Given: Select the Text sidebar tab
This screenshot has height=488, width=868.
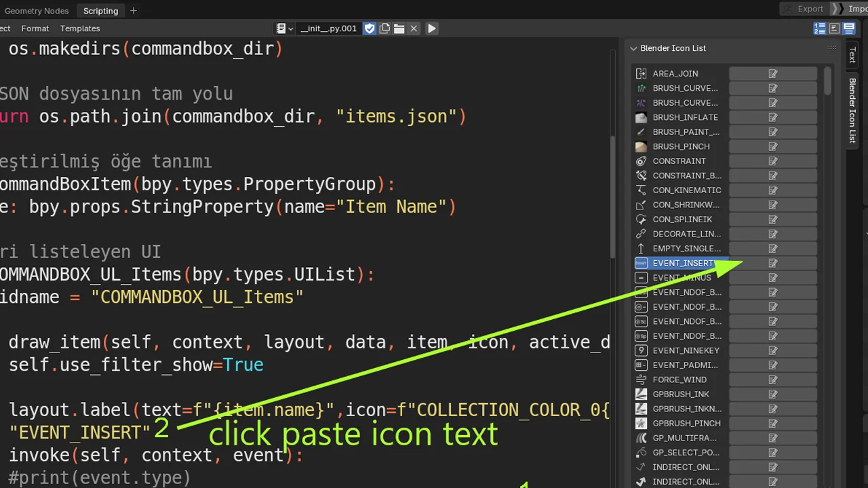Looking at the screenshot, I should pyautogui.click(x=852, y=54).
